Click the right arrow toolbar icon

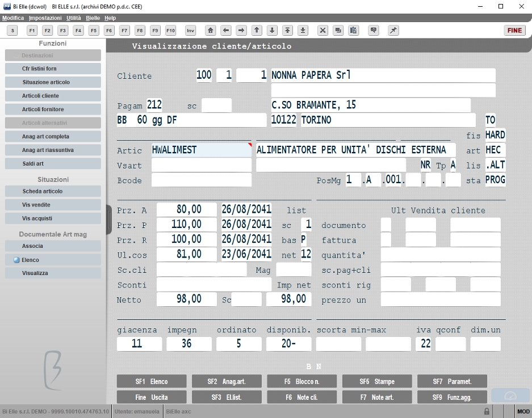coord(241,31)
